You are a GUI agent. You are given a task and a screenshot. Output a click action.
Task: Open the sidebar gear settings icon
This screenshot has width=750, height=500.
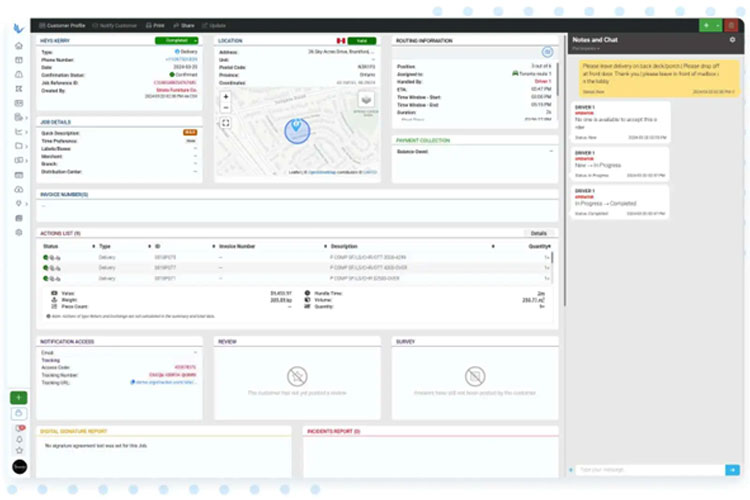(19, 233)
